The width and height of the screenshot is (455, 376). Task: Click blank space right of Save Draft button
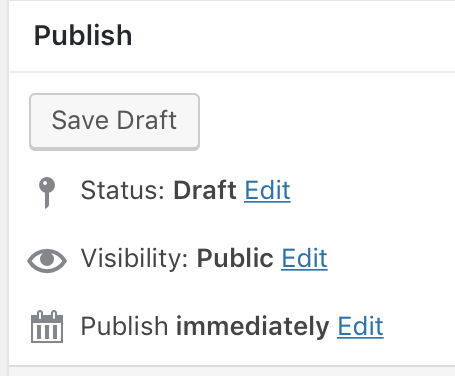click(327, 122)
